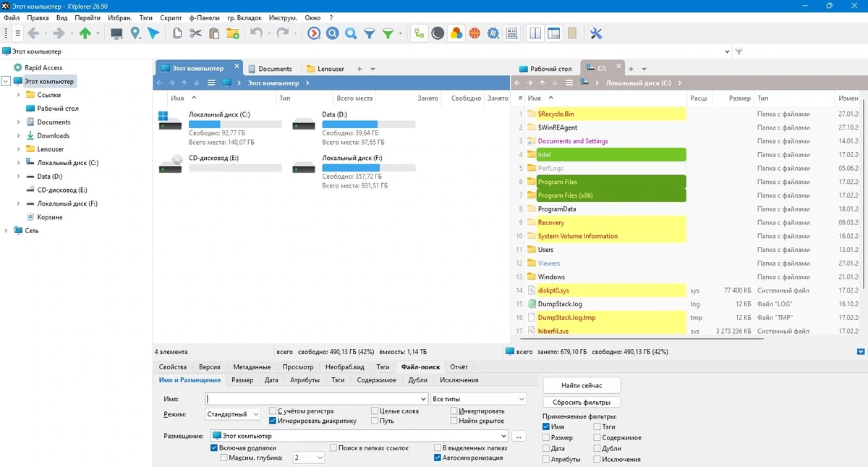This screenshot has width=868, height=467.
Task: Enable the 'Целые слова' checkbox
Action: 375,411
